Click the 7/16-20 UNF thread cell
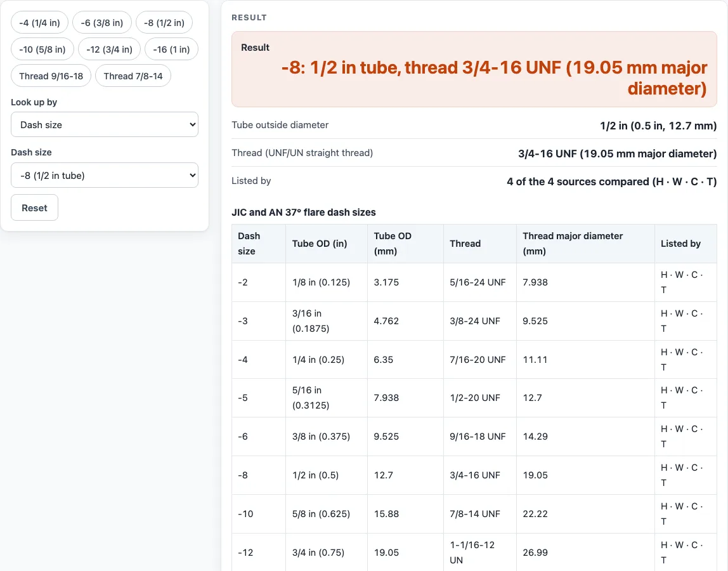 479,360
